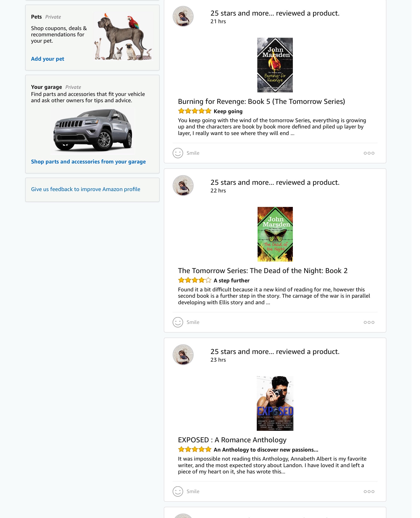This screenshot has height=518, width=420.
Task: Open The Dead of the Night cover
Action: tap(275, 234)
